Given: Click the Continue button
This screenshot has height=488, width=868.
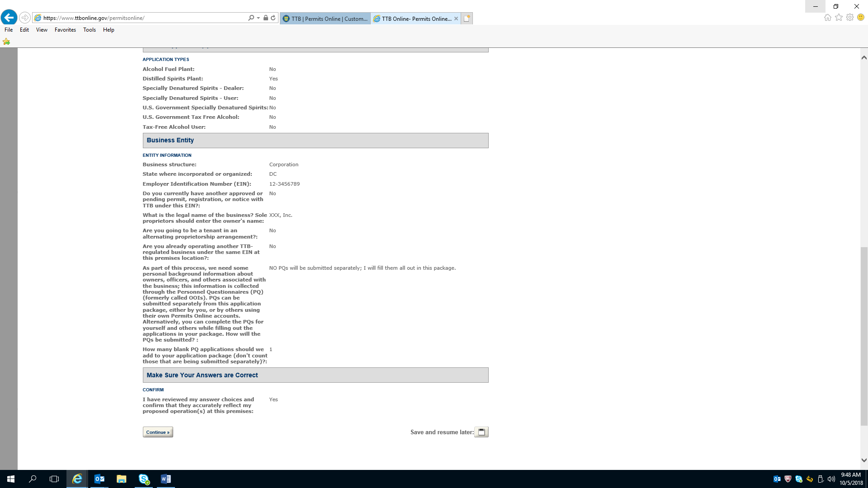Looking at the screenshot, I should tap(158, 432).
